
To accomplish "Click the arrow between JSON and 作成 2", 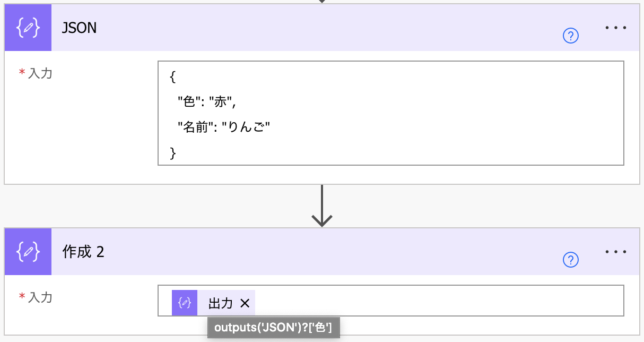I will (x=322, y=206).
